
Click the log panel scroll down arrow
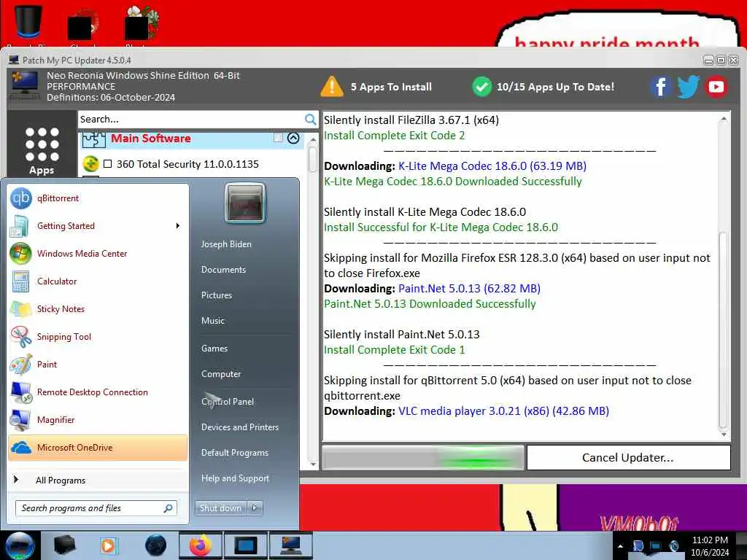(723, 435)
